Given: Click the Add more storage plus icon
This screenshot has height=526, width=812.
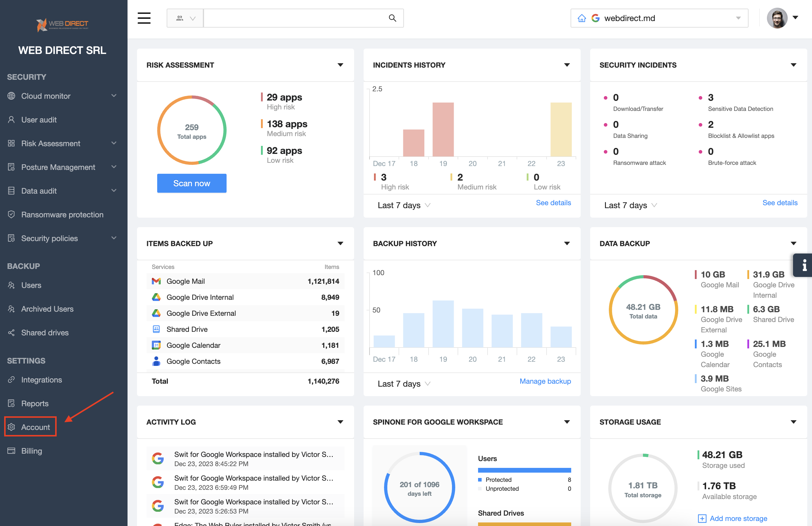Looking at the screenshot, I should tap(702, 518).
